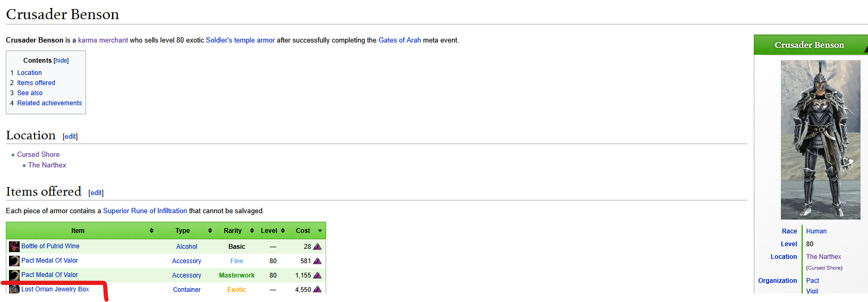Click karma icon beside cost 4,550
Screen dimensions: 868x302
(x=317, y=289)
